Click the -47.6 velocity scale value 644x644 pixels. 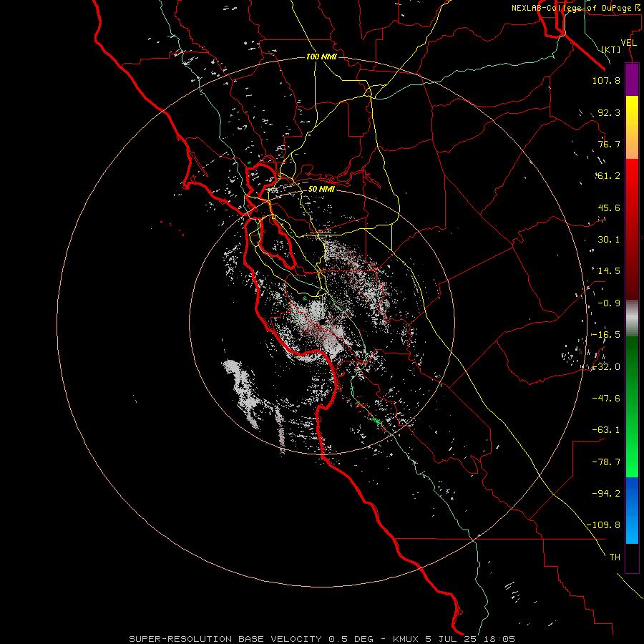click(x=606, y=399)
